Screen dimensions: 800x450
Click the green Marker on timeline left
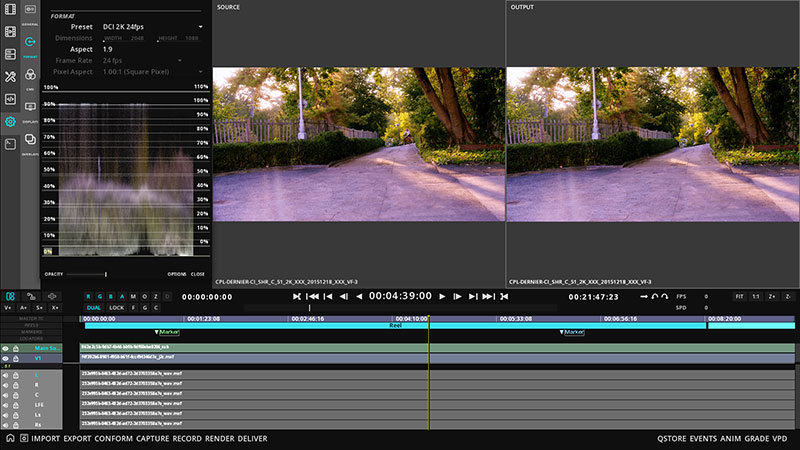coord(167,332)
